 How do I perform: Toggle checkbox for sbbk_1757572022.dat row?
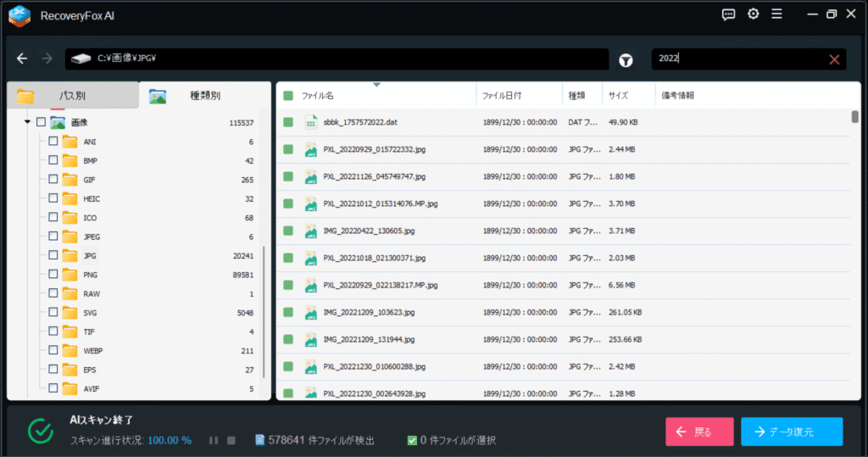coord(288,122)
